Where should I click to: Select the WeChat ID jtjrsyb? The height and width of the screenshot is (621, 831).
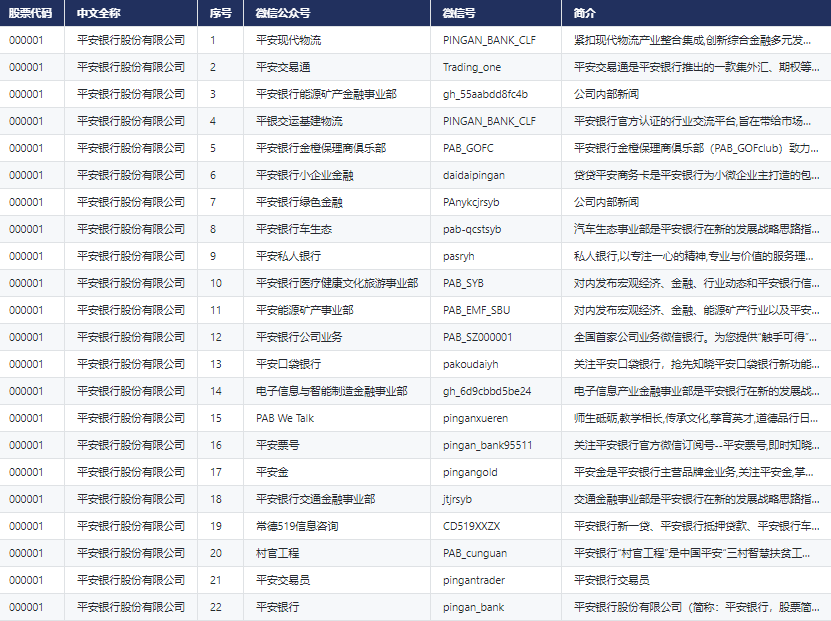(457, 500)
